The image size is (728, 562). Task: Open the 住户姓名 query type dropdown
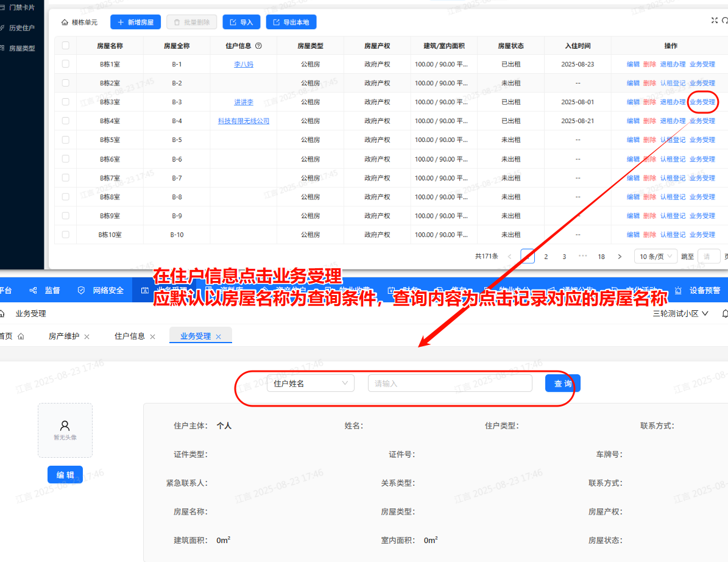[x=310, y=383]
